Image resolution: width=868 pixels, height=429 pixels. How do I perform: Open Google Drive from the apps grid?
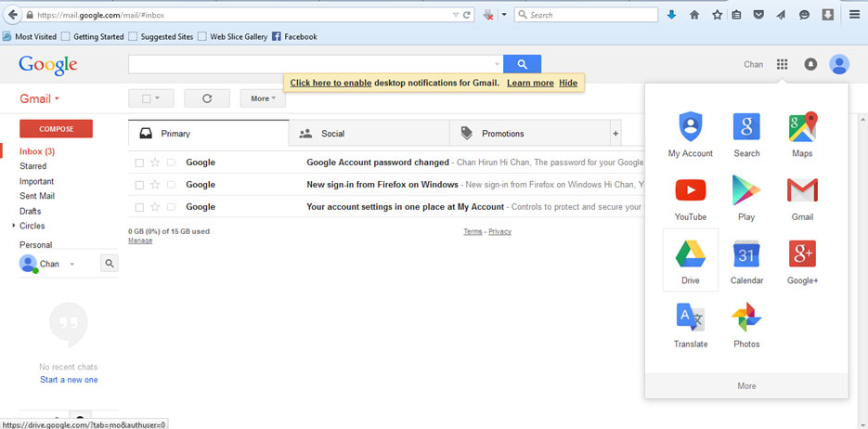click(x=690, y=259)
